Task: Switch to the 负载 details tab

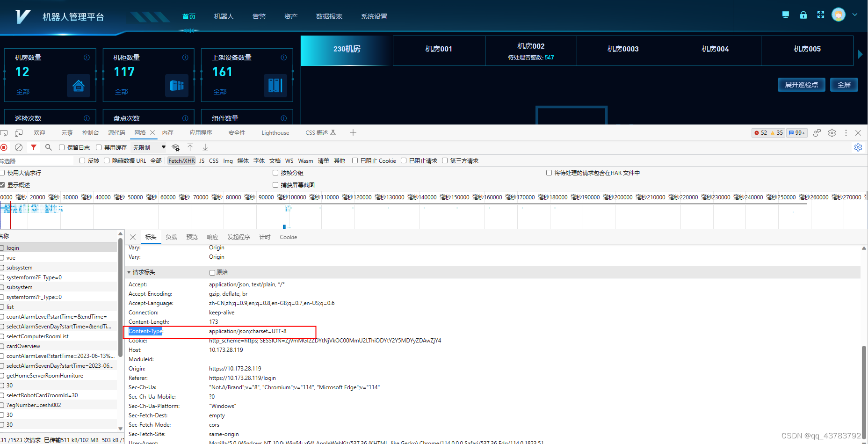Action: [171, 237]
